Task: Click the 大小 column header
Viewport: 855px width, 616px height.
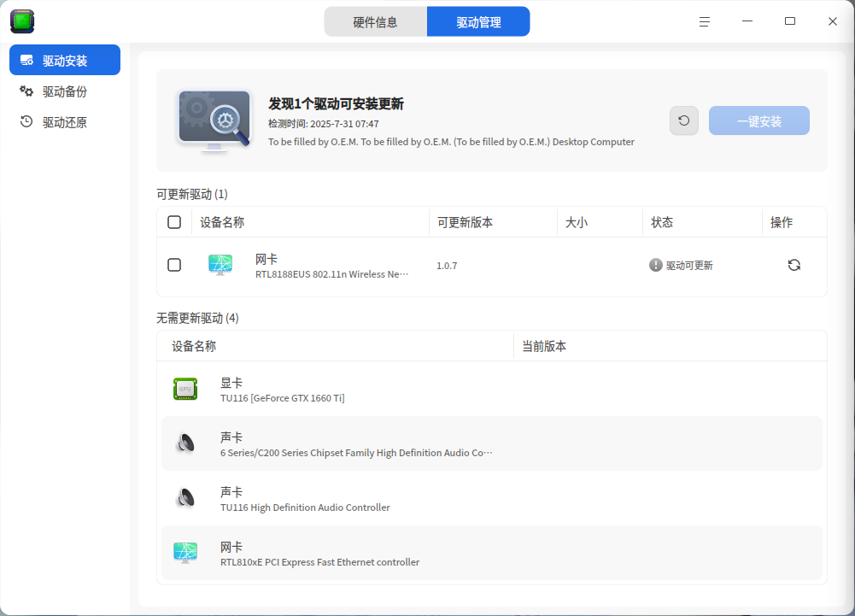Action: pyautogui.click(x=577, y=223)
